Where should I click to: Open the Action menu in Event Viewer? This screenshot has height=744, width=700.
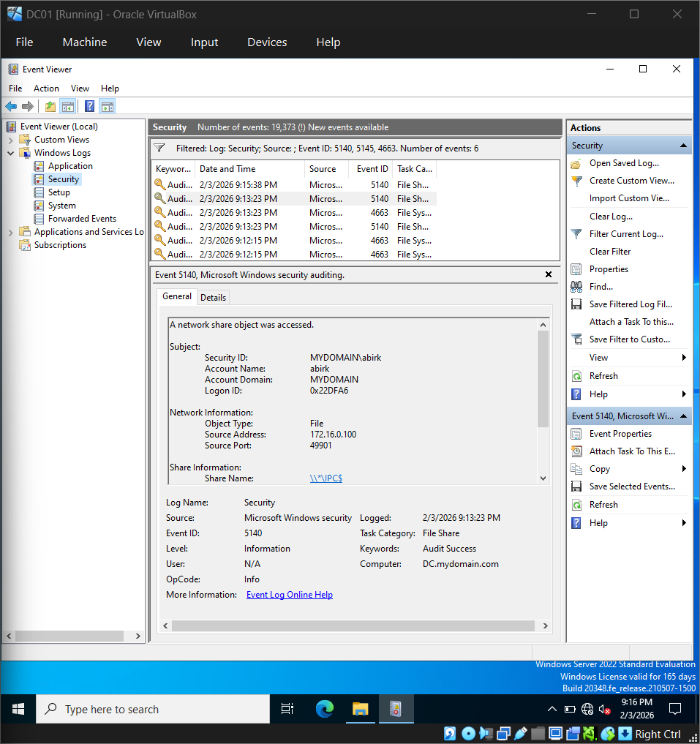(46, 89)
